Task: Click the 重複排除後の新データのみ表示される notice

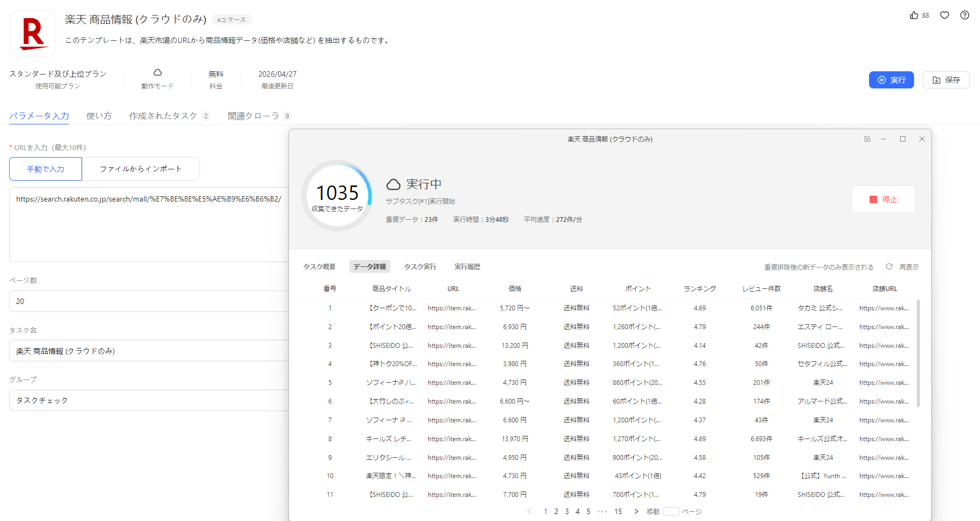Action: 819,267
